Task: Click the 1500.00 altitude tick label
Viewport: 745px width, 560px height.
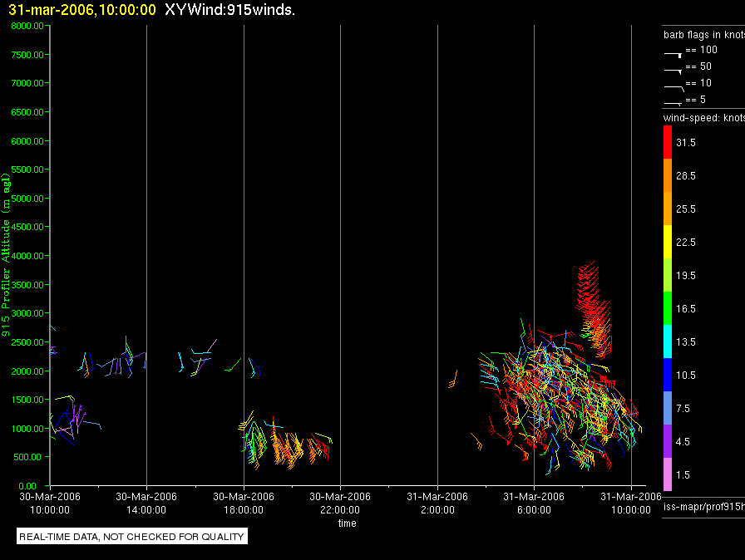Action: [x=27, y=400]
